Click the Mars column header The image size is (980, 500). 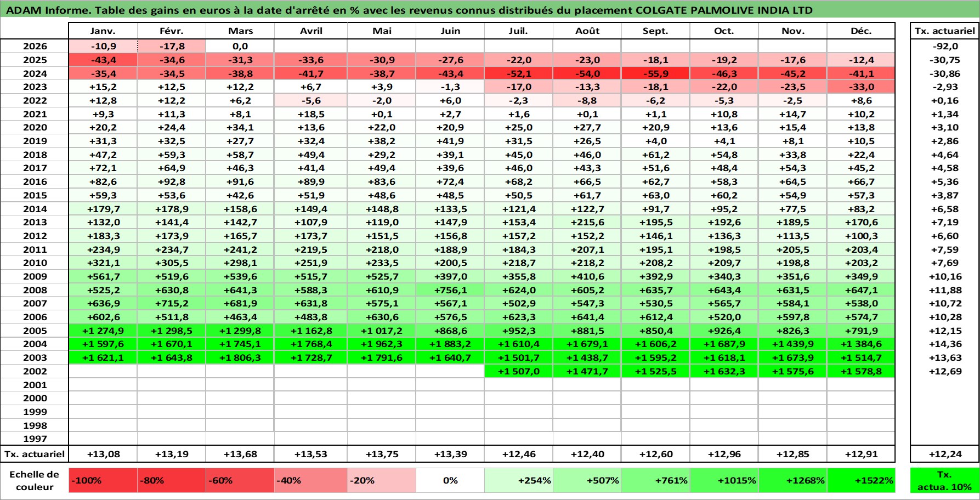coord(240,31)
